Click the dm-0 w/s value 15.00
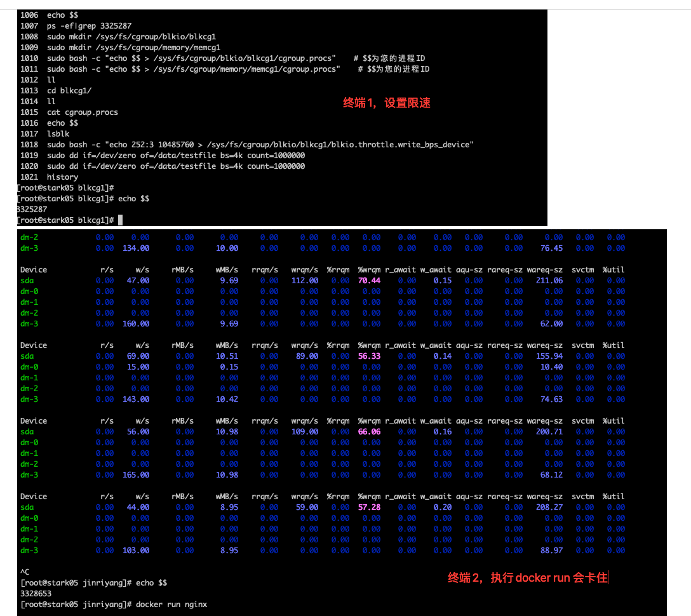Screen dimensions: 691x616 click(x=138, y=367)
